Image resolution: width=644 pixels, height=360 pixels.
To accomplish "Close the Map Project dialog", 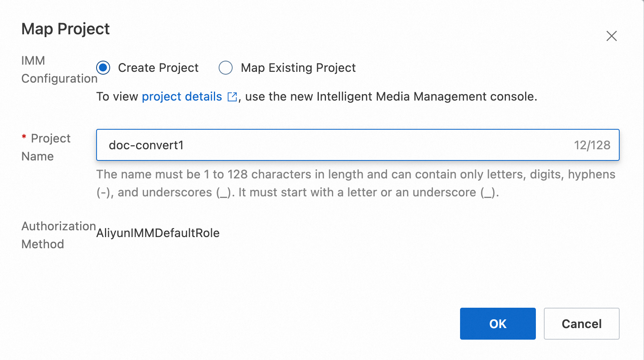I will [611, 36].
